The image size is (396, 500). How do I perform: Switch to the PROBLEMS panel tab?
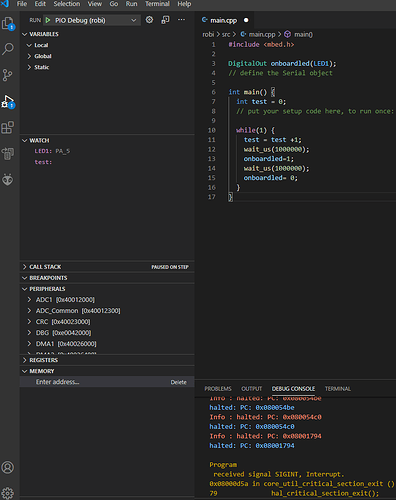point(218,389)
